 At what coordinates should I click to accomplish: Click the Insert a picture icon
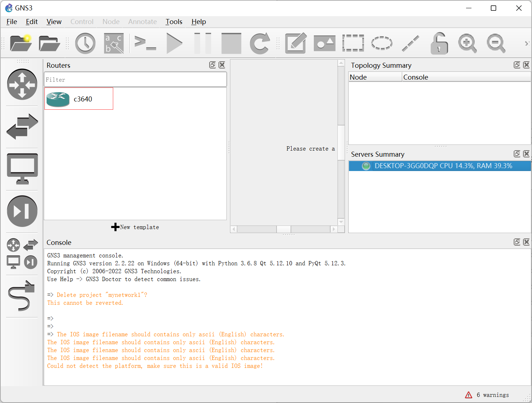325,43
